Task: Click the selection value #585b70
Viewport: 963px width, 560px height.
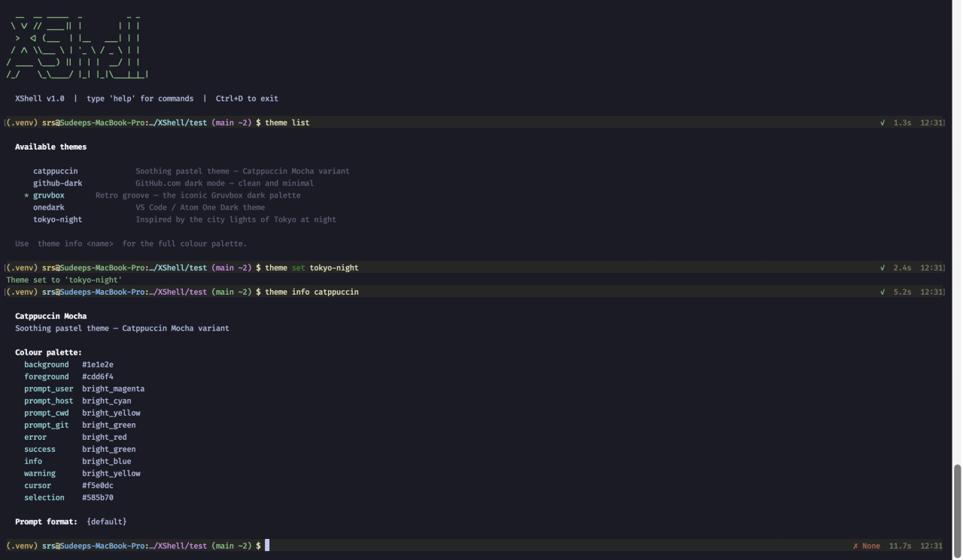Action: (x=98, y=498)
